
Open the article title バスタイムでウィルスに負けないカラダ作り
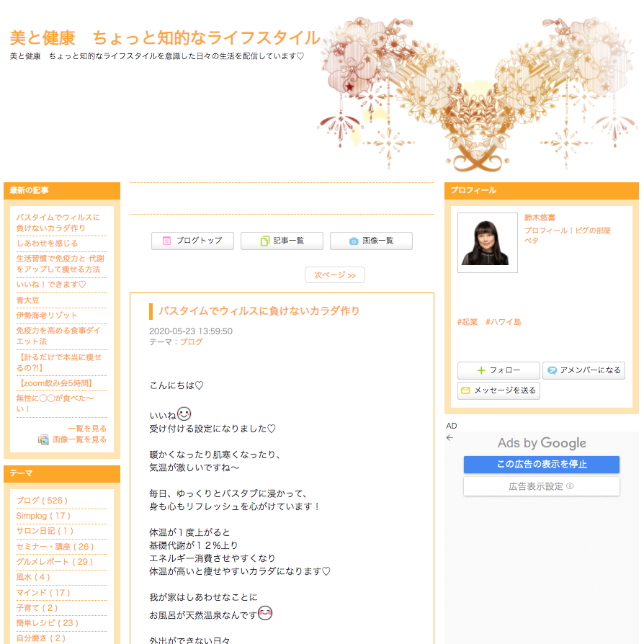click(259, 311)
